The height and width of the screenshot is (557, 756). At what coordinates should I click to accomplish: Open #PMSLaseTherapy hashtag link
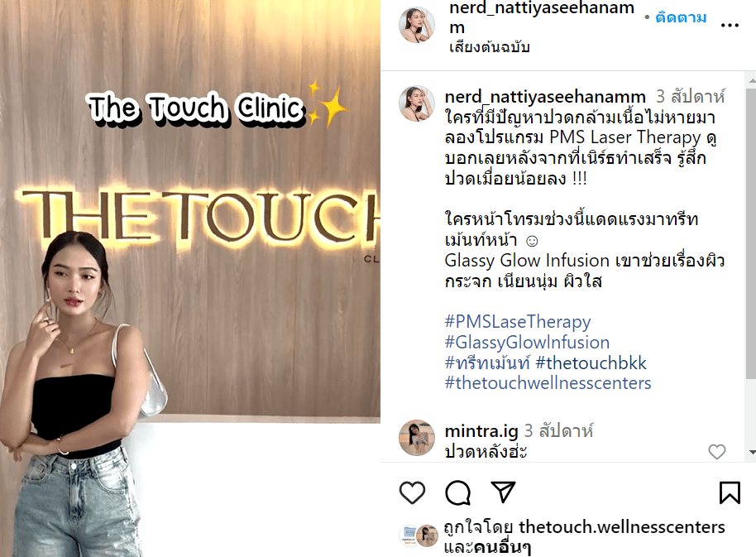(x=517, y=322)
